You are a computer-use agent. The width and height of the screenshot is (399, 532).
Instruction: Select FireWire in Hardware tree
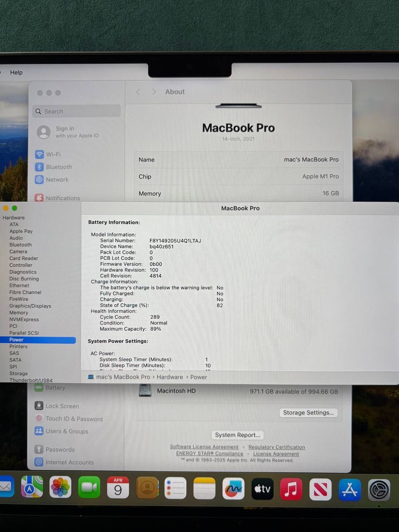[19, 299]
